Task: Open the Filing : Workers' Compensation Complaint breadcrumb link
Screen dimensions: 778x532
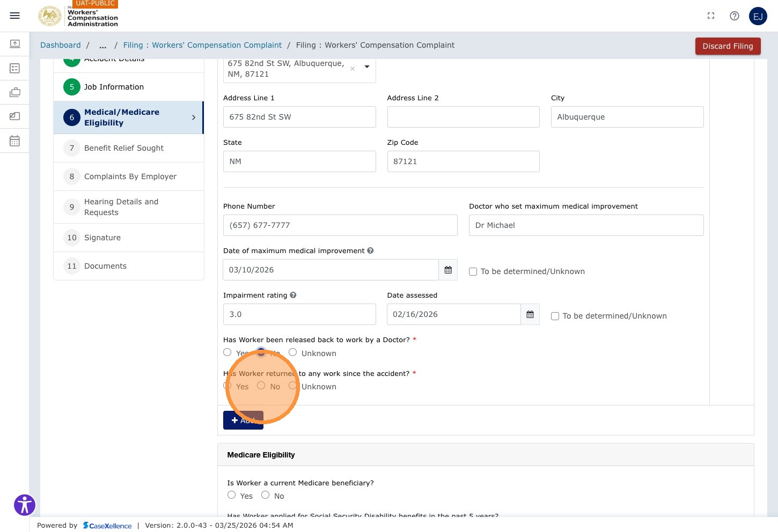Action: (x=202, y=46)
